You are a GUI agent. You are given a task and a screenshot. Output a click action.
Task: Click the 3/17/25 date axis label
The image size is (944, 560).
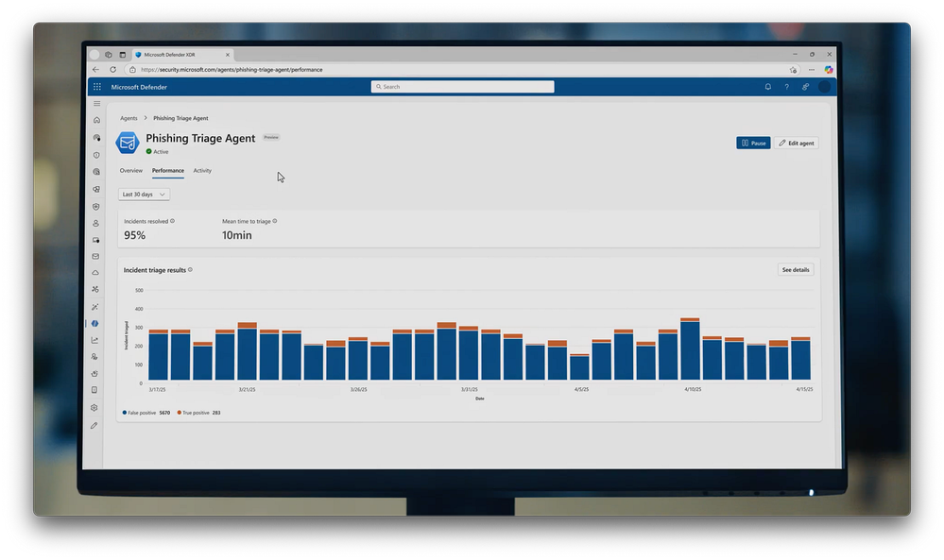(x=157, y=390)
